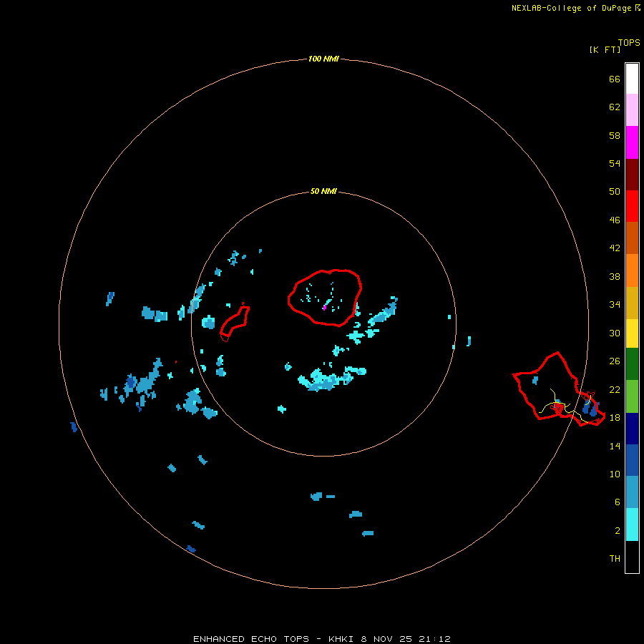Click the light green legend swatch
This screenshot has width=644, height=644.
[x=632, y=396]
